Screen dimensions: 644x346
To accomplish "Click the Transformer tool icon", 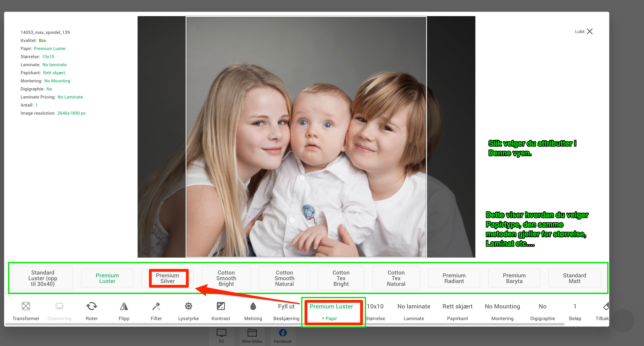I will pos(26,306).
